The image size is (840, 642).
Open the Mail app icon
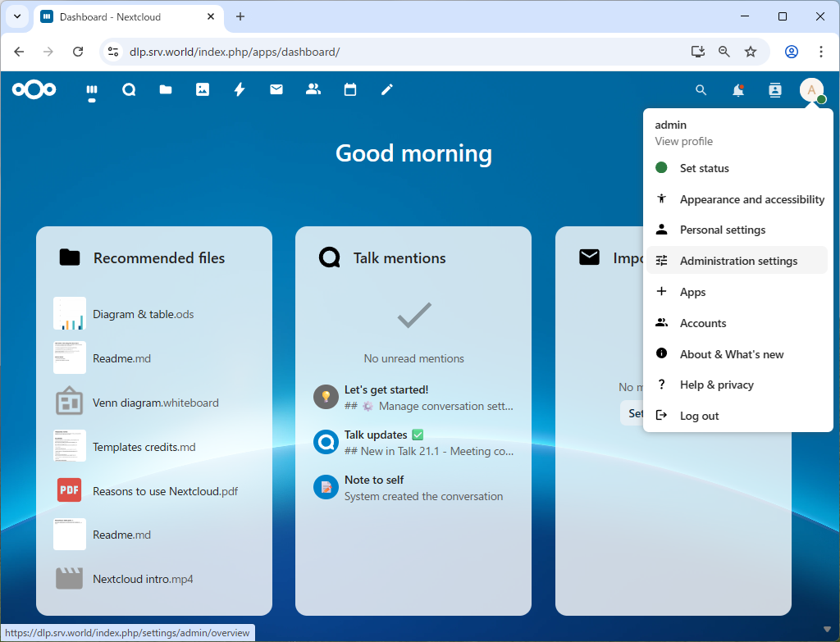(276, 90)
